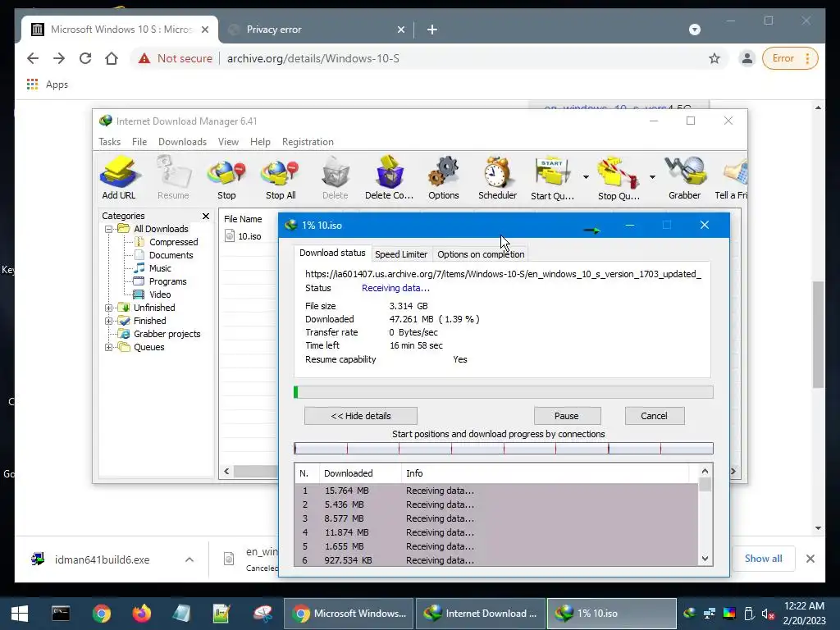This screenshot has width=840, height=630.
Task: Click the Delete Completed toolbar icon
Action: pyautogui.click(x=389, y=178)
